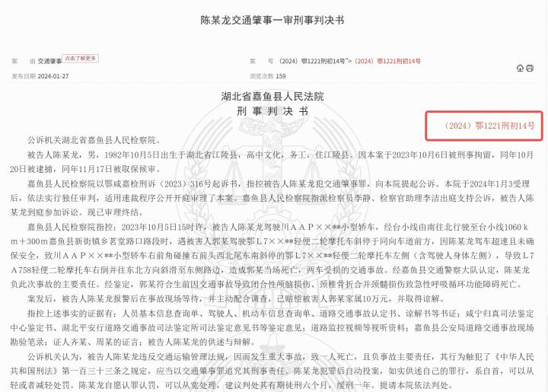Image resolution: width=548 pixels, height=392 pixels.
Task: Click the black (2024)鄂1221刑初14号 text after 案号
Action: (x=312, y=61)
